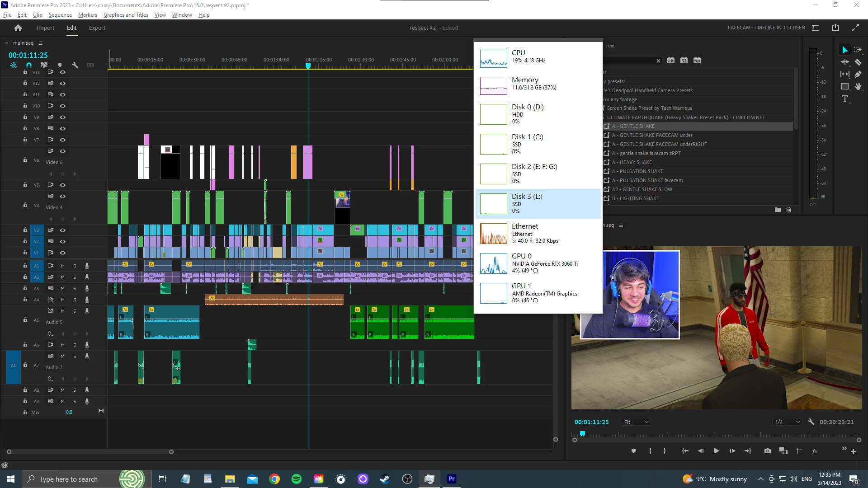This screenshot has width=868, height=488.
Task: Open timeline display settings wrench
Action: point(75,65)
